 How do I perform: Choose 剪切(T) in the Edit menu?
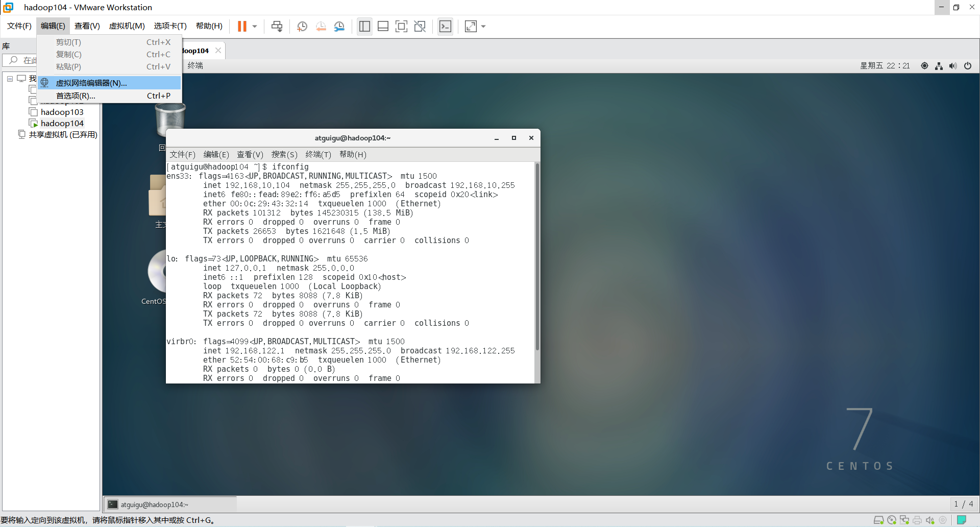pyautogui.click(x=109, y=42)
